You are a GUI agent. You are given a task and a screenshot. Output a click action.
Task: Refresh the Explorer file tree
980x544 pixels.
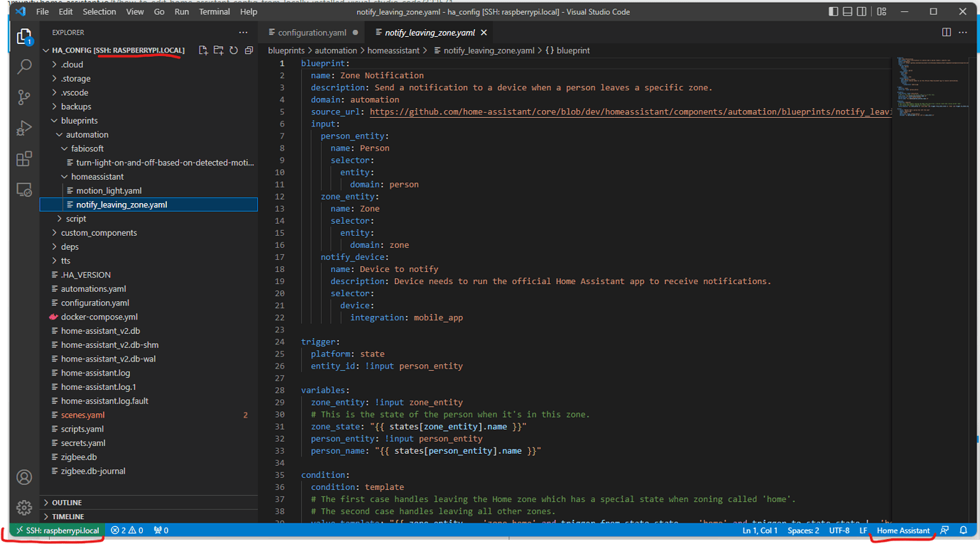point(234,50)
